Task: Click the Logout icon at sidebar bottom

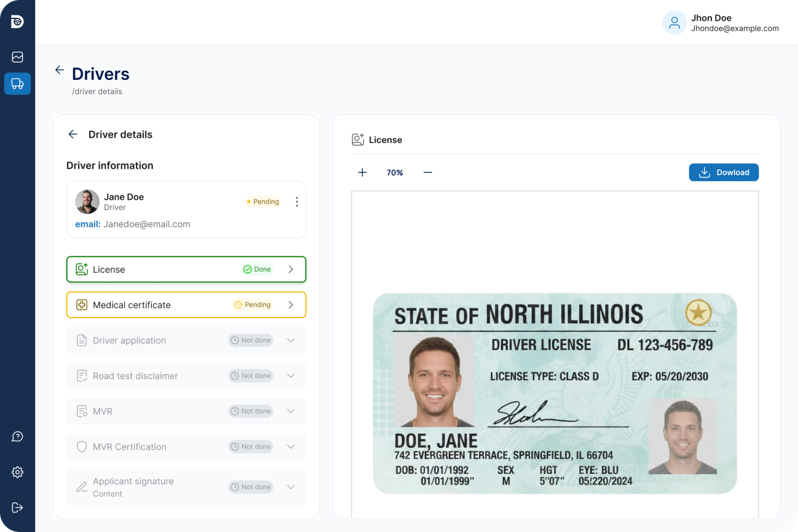Action: coord(17,507)
